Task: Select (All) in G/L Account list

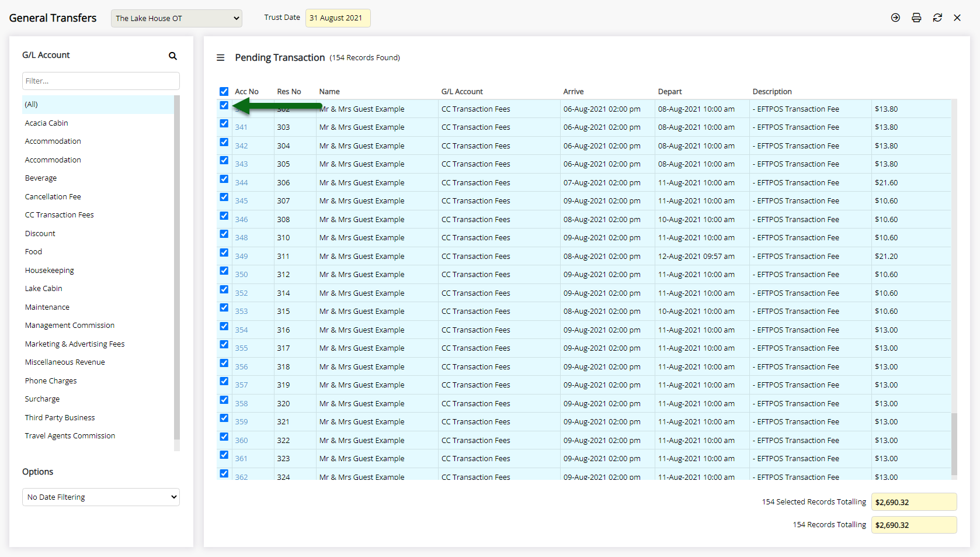Action: click(98, 105)
